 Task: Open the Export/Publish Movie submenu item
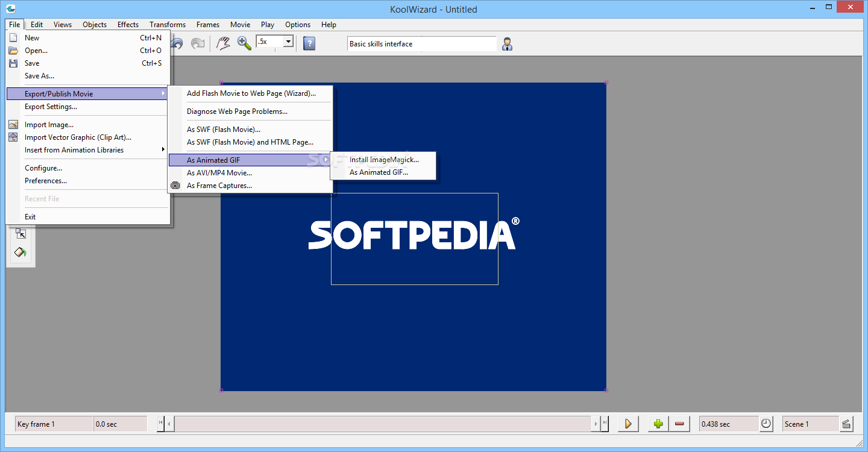coord(88,94)
